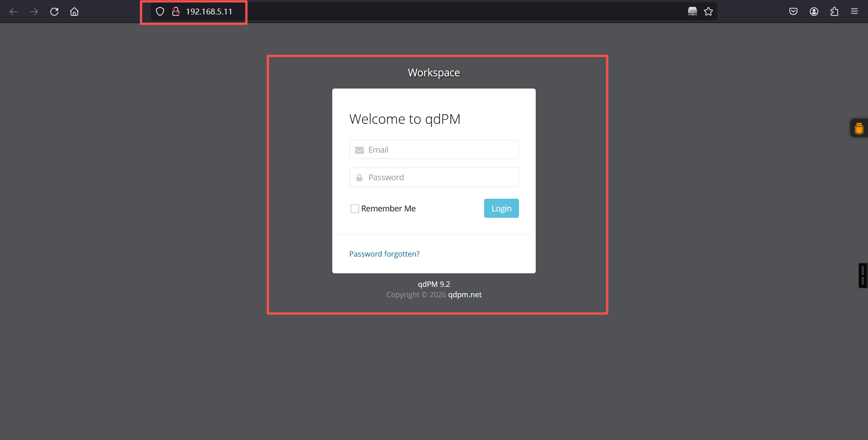The width and height of the screenshot is (868, 440).
Task: Select the Workspace title text
Action: [434, 73]
